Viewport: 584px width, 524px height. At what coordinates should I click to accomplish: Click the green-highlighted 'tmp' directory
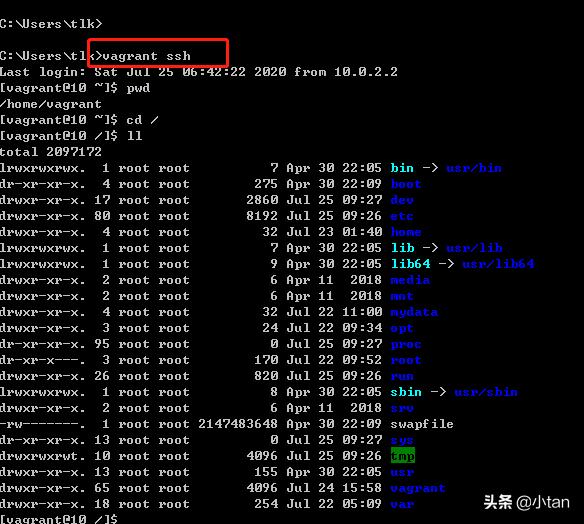click(x=403, y=456)
